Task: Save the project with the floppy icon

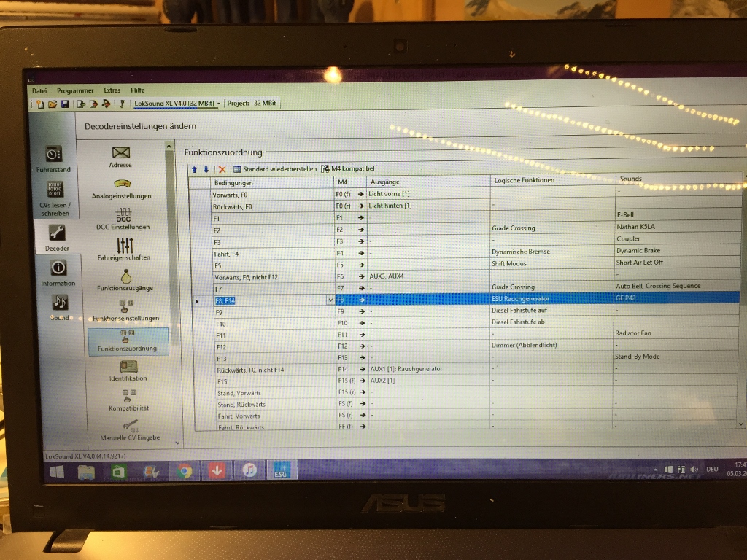Action: click(65, 104)
